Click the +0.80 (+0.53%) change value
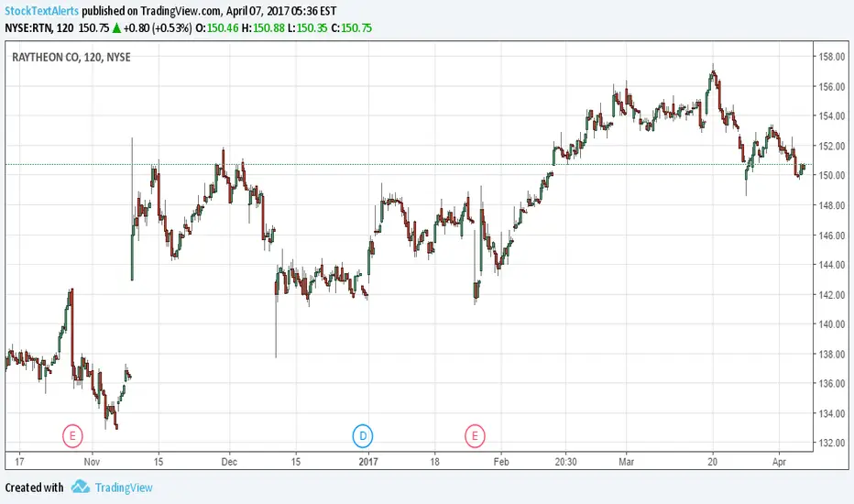Viewport: 854px width, 504px height. tap(158, 27)
